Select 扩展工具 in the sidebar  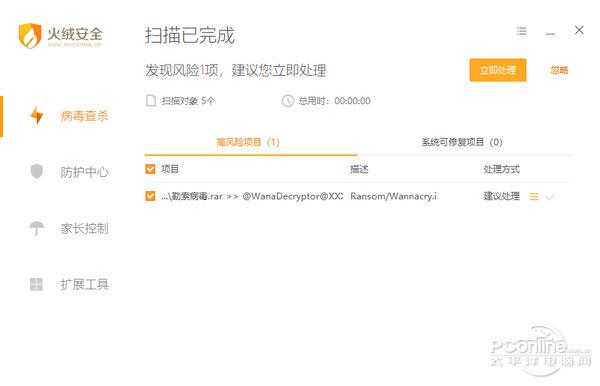(84, 284)
